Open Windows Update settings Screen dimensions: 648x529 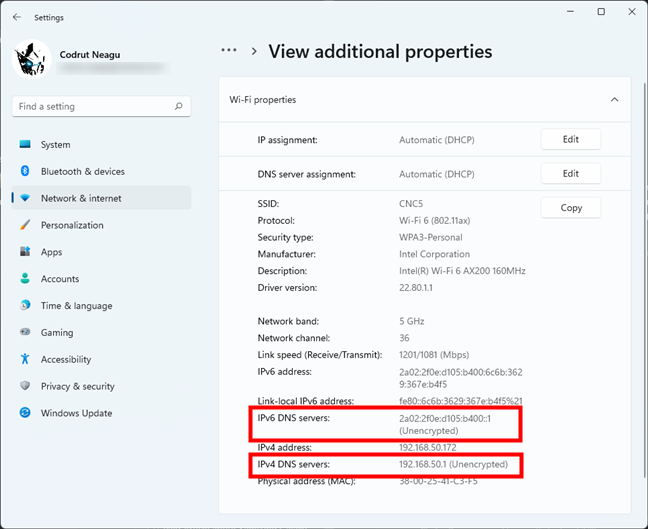coord(101,413)
